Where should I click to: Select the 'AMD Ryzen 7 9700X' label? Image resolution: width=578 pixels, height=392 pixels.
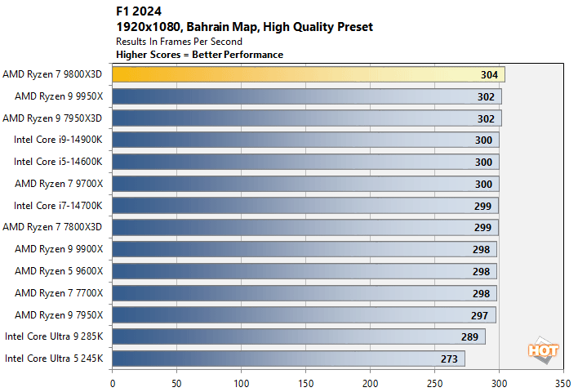point(59,183)
